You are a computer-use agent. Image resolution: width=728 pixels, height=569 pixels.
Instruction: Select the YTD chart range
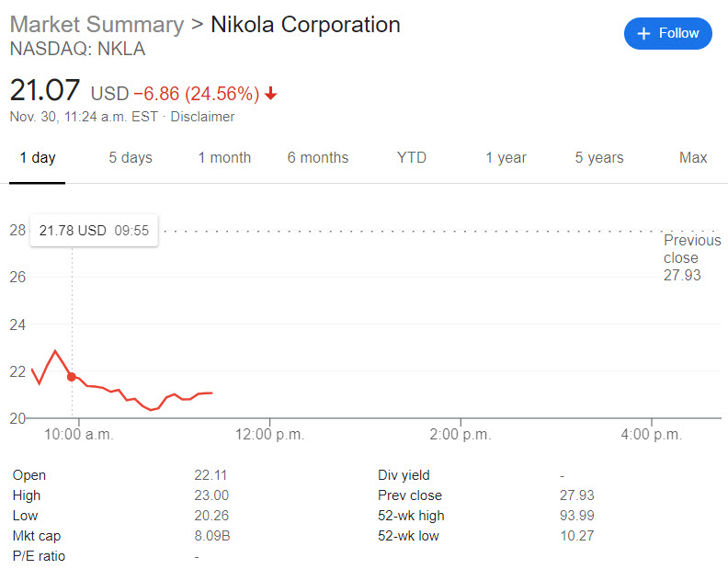pos(412,158)
